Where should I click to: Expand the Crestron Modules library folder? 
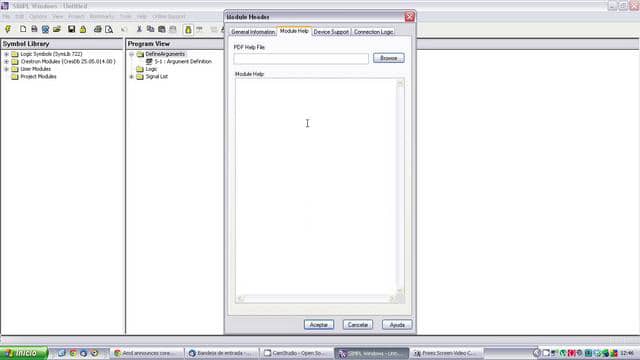[7, 62]
